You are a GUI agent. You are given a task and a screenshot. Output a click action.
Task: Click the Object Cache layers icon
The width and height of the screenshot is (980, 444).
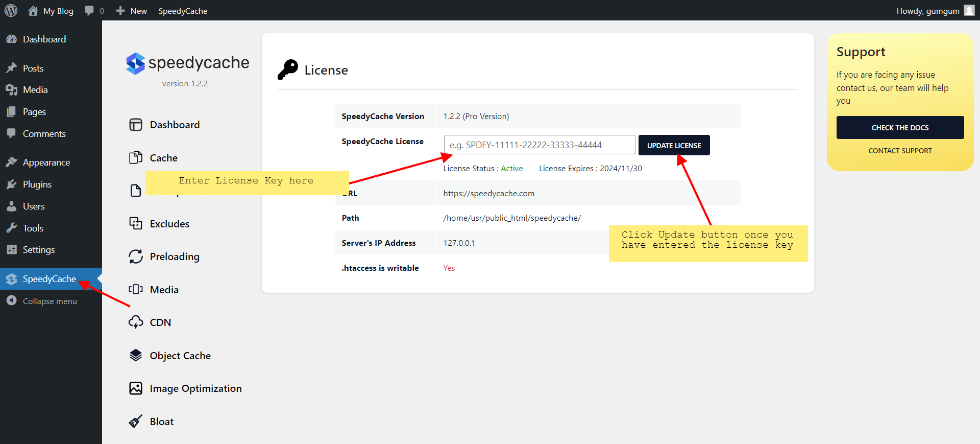[136, 355]
